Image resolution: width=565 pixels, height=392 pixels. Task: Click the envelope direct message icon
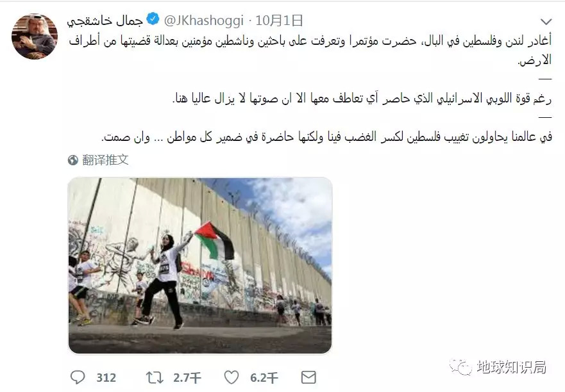308,378
